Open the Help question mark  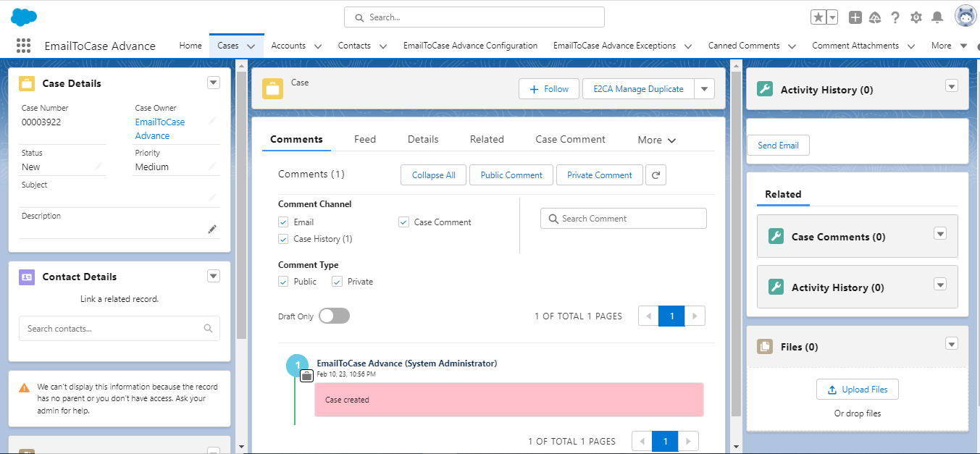coord(895,17)
